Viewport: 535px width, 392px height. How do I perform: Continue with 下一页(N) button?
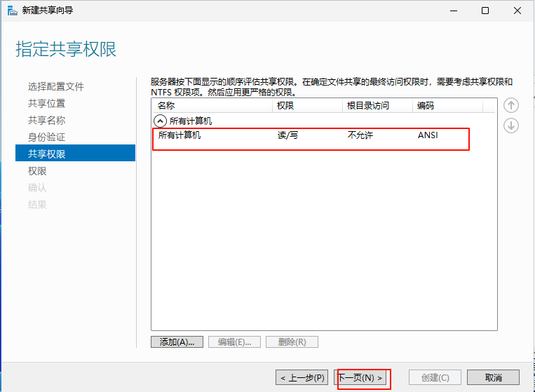point(361,377)
